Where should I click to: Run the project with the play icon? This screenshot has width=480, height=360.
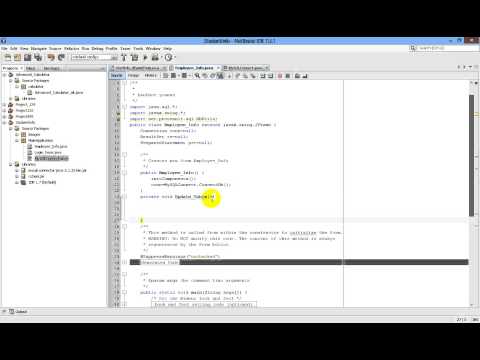(145, 57)
